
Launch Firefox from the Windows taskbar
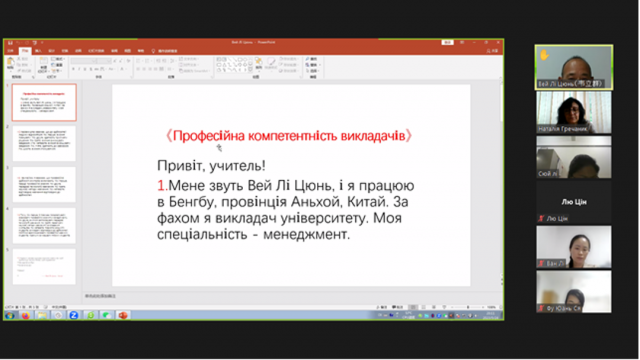[x=26, y=315]
